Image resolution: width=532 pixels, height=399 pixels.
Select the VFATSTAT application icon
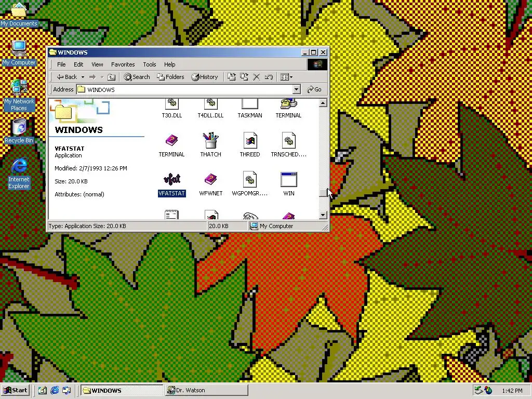[x=171, y=179]
